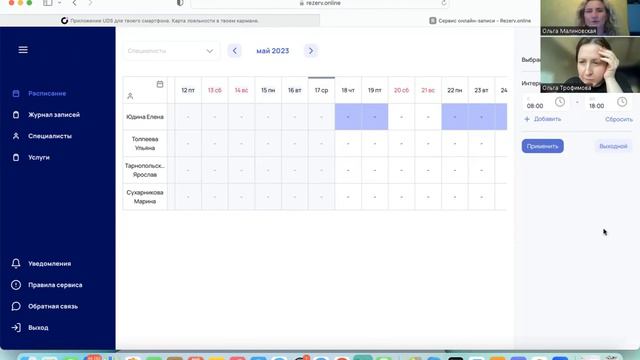Go to next month arrow
Viewport: 640px width, 360px height.
[x=311, y=51]
